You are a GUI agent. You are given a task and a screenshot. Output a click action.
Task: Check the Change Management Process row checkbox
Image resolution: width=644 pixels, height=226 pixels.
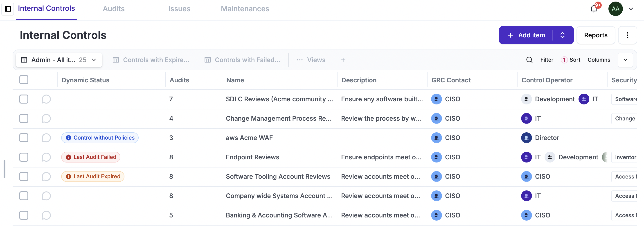point(24,118)
